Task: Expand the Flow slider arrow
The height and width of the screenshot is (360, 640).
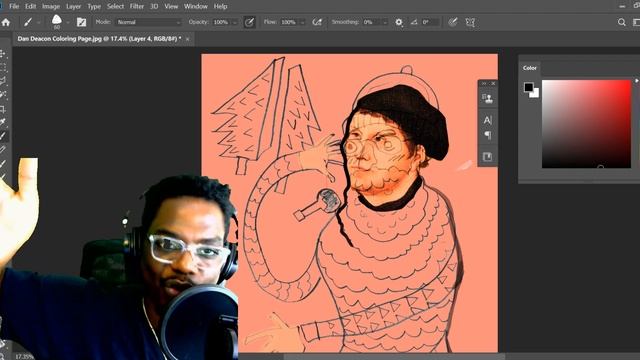Action: [x=302, y=22]
